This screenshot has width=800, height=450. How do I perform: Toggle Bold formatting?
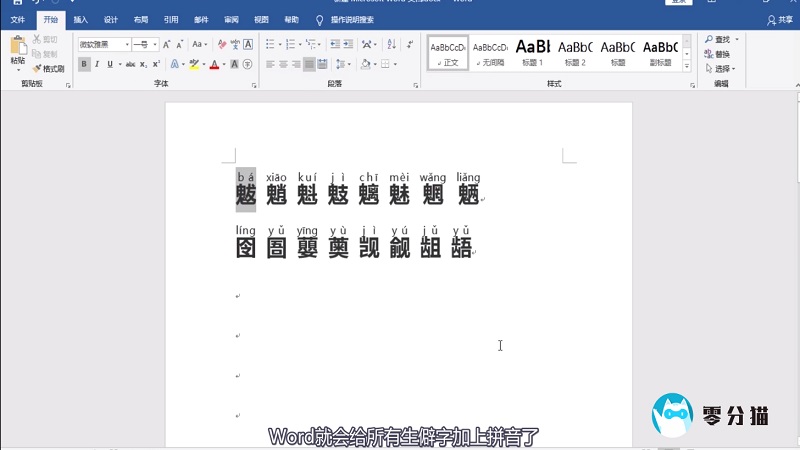[x=84, y=64]
